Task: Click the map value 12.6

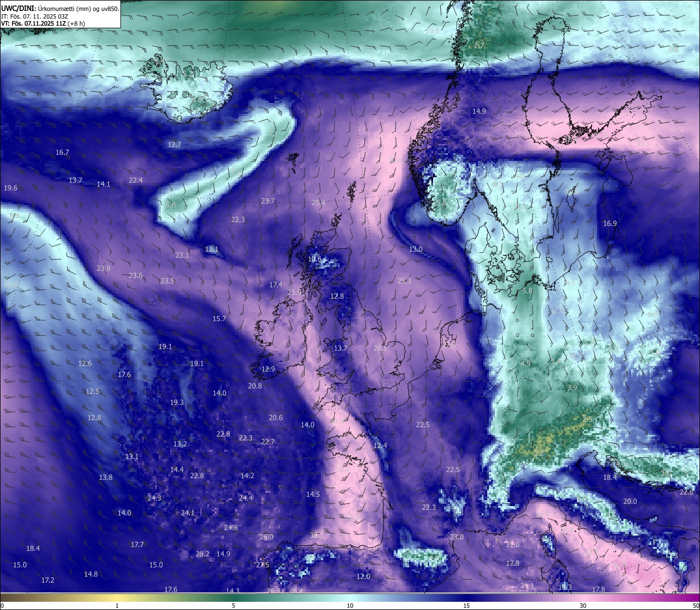Action: click(85, 363)
